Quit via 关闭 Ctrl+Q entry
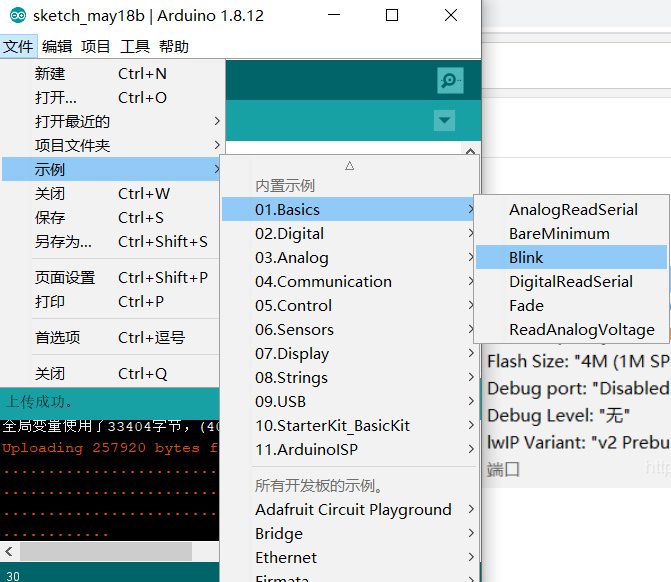Image resolution: width=671 pixels, height=582 pixels. click(112, 373)
